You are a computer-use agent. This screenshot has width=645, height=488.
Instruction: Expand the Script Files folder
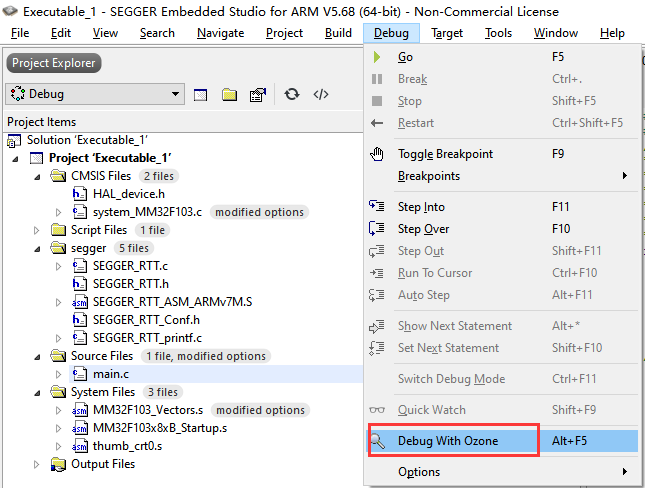click(37, 230)
